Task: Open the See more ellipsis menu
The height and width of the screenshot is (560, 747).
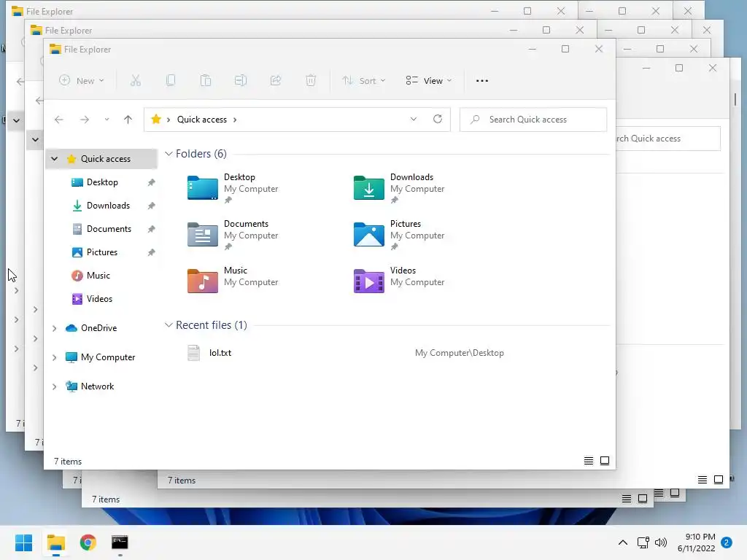Action: point(482,80)
